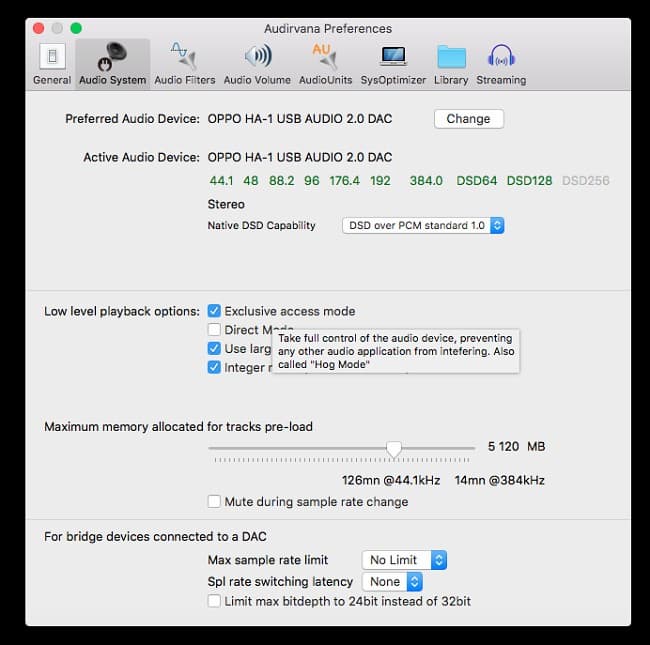The image size is (650, 645).
Task: Click the SysOptimizer tab label
Action: (x=393, y=80)
